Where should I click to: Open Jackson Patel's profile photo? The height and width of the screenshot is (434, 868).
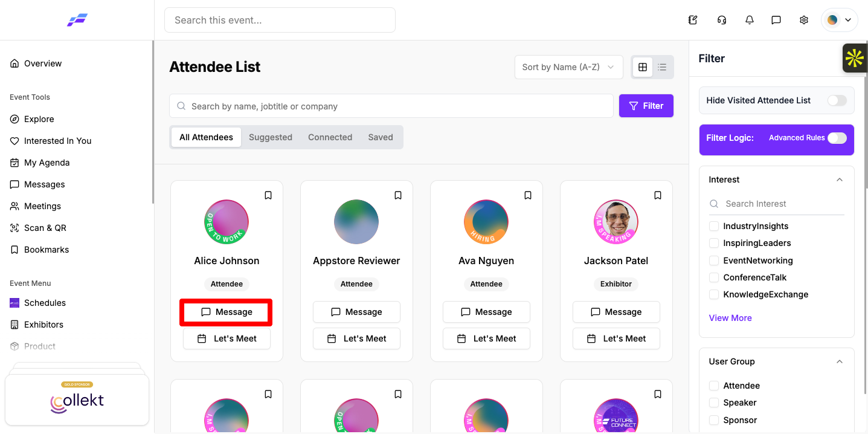[x=616, y=222]
